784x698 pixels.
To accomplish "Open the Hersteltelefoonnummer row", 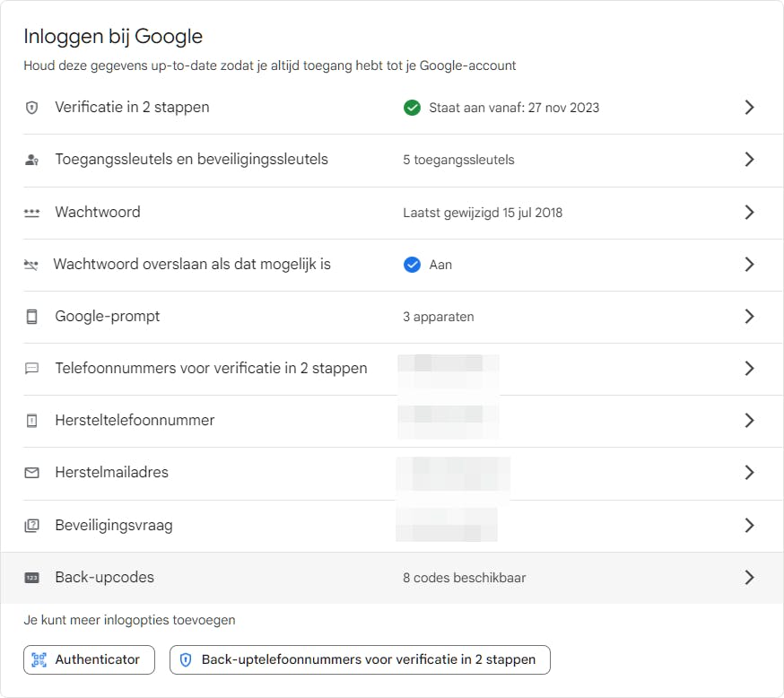I will pyautogui.click(x=135, y=421).
